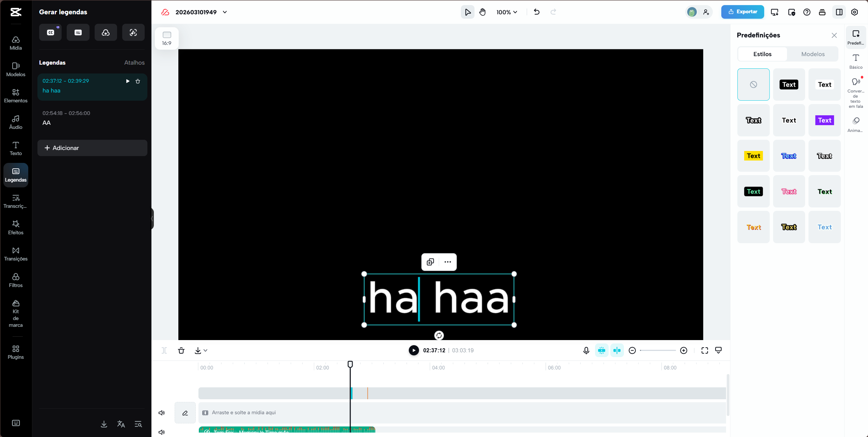Open the download options dropdown near the trash icon
The width and height of the screenshot is (868, 437).
click(205, 350)
